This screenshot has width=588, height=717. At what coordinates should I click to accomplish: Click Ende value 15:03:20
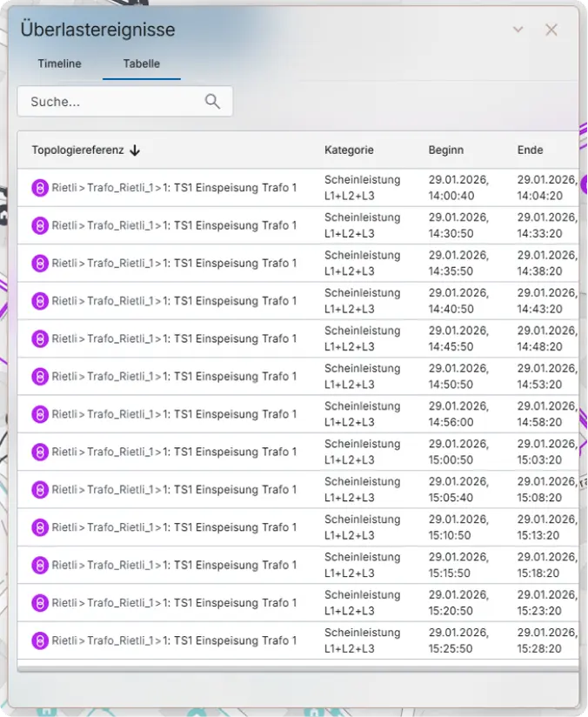coord(547,452)
